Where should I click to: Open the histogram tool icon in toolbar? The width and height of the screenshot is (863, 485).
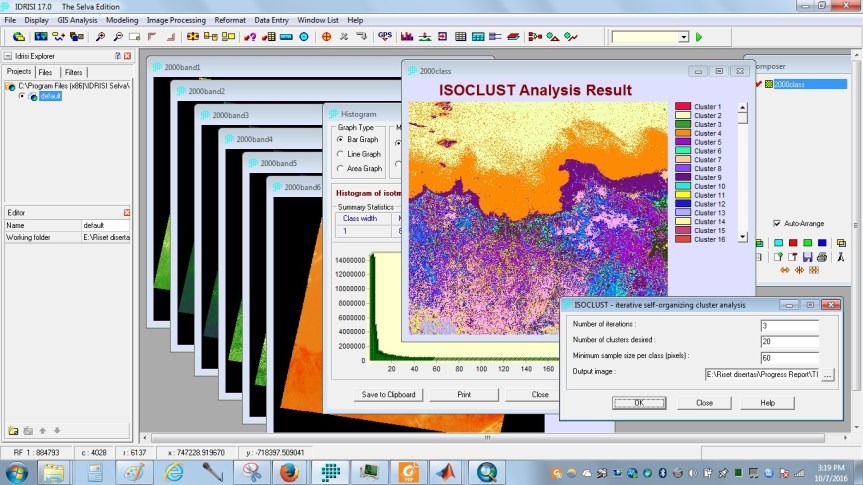[x=407, y=37]
